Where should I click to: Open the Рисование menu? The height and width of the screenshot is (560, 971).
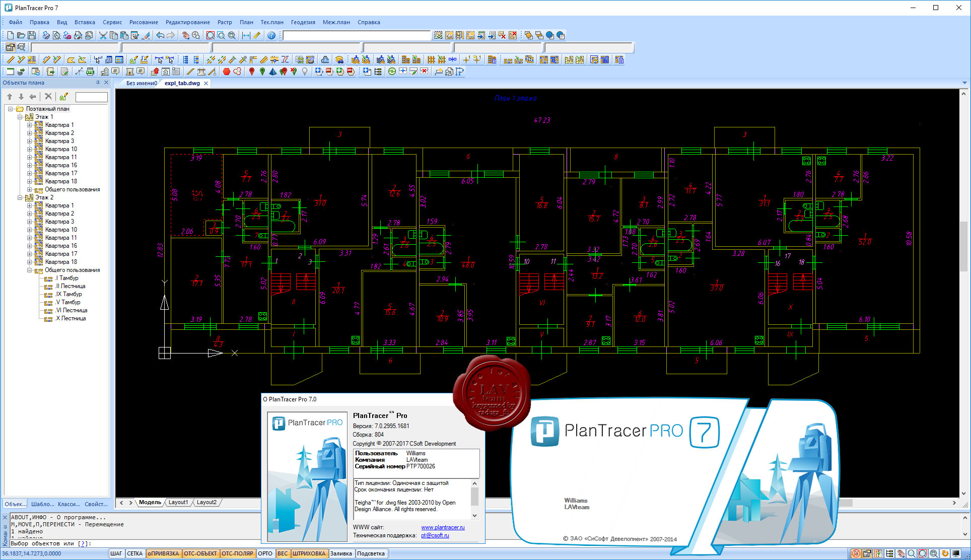coord(144,22)
